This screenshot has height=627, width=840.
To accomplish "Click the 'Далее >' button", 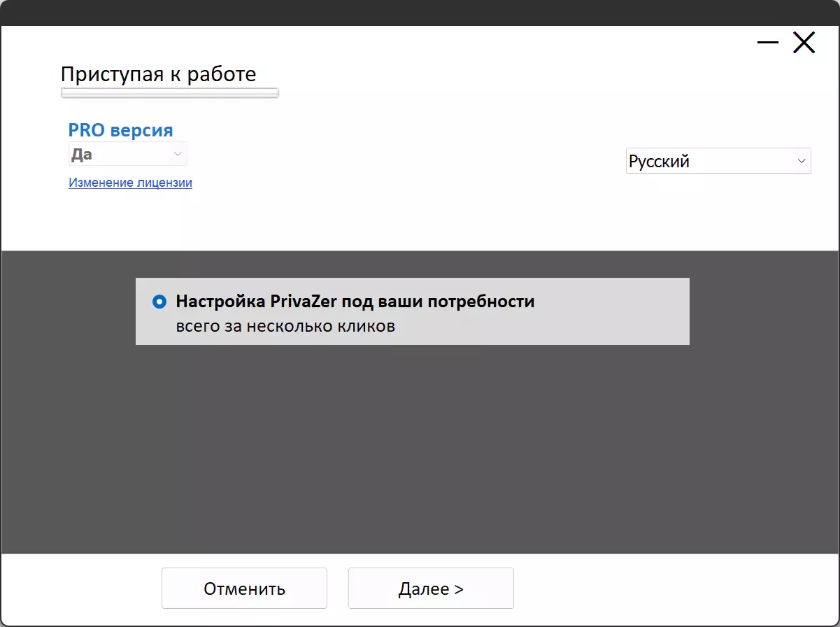I will click(431, 589).
